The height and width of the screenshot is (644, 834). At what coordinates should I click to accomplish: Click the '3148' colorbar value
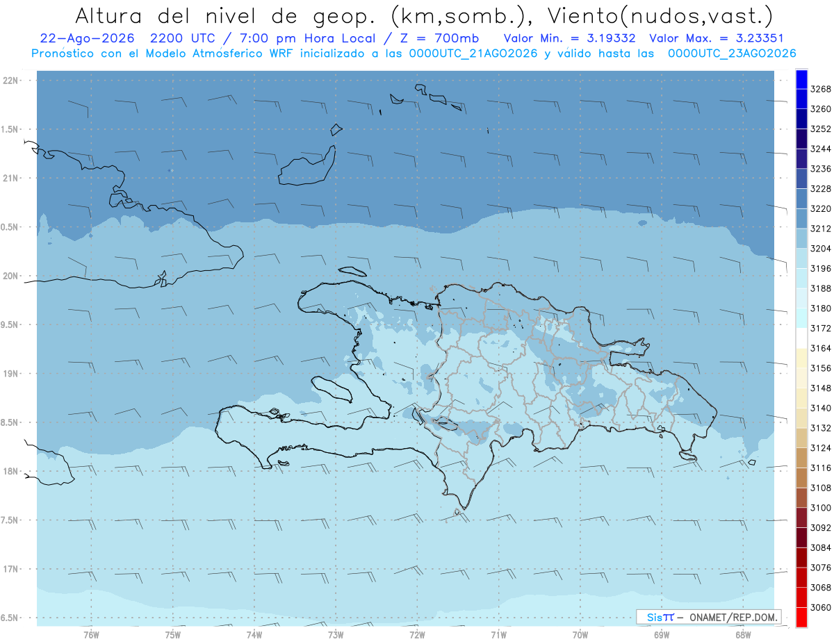pos(821,388)
